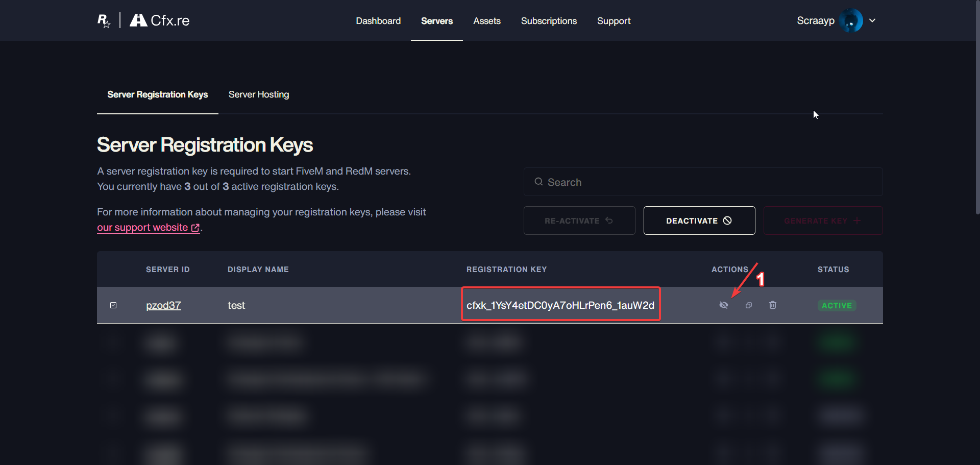The image size is (980, 465).
Task: Click the GENERATE KEY button
Action: [x=823, y=221]
